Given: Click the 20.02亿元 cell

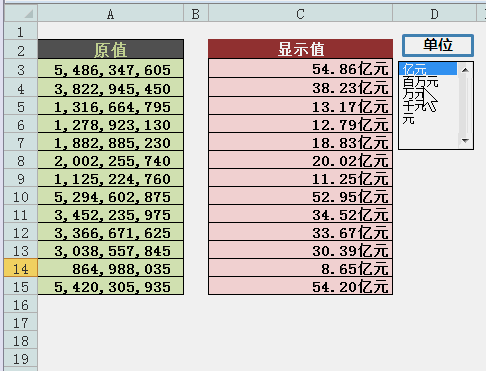Looking at the screenshot, I should [300, 160].
